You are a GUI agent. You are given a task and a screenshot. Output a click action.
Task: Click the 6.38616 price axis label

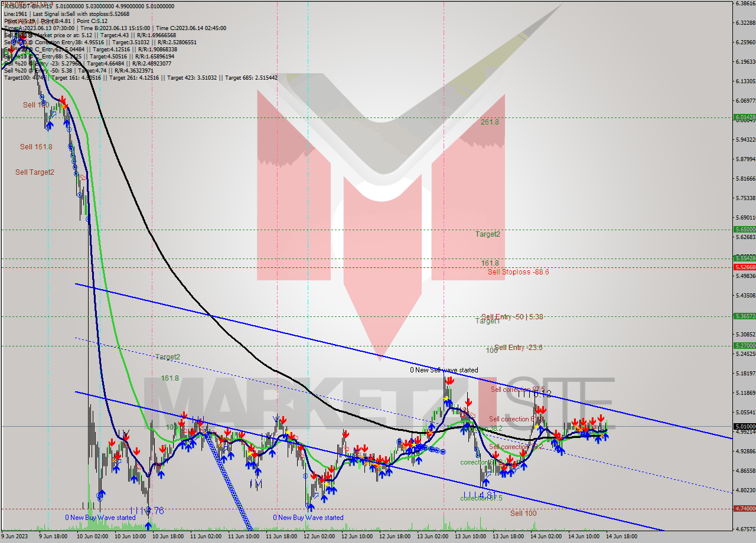click(x=745, y=3)
